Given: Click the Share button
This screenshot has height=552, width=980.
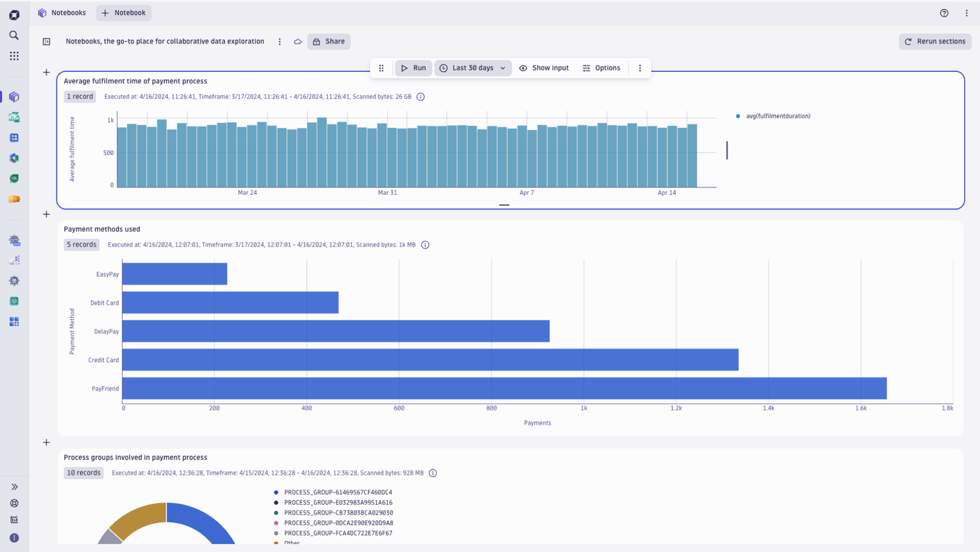Looking at the screenshot, I should (x=329, y=42).
